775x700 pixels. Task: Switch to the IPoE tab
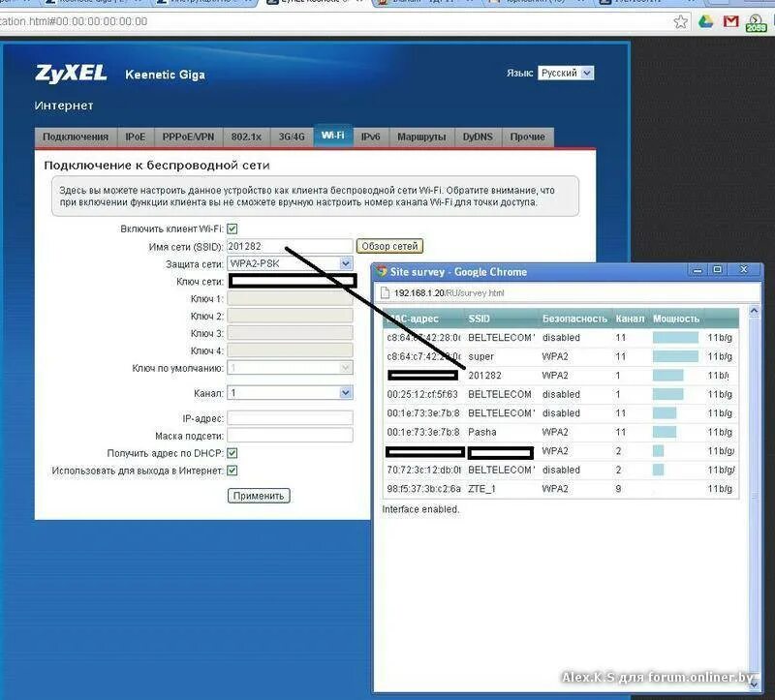point(136,137)
